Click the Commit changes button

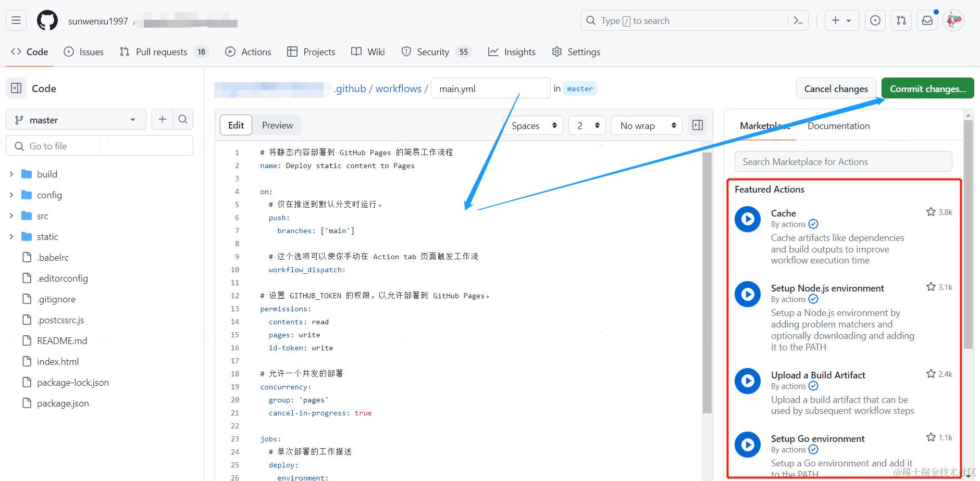pos(928,88)
